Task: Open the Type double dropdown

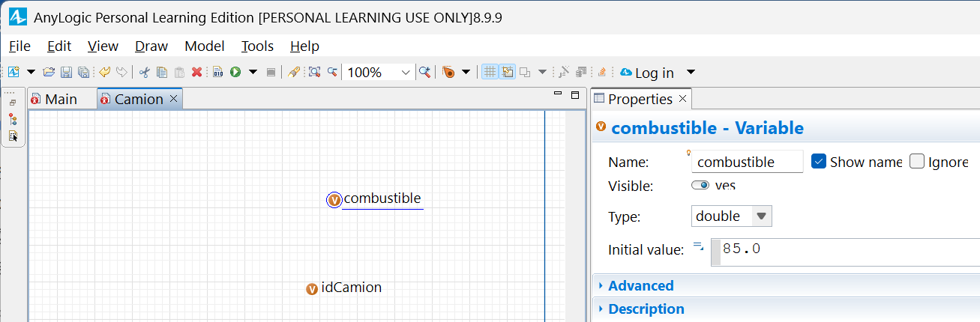Action: click(x=732, y=216)
